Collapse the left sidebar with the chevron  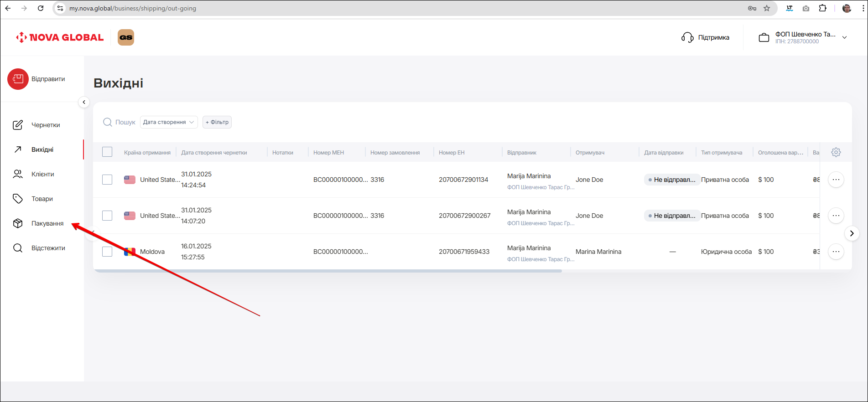[84, 102]
